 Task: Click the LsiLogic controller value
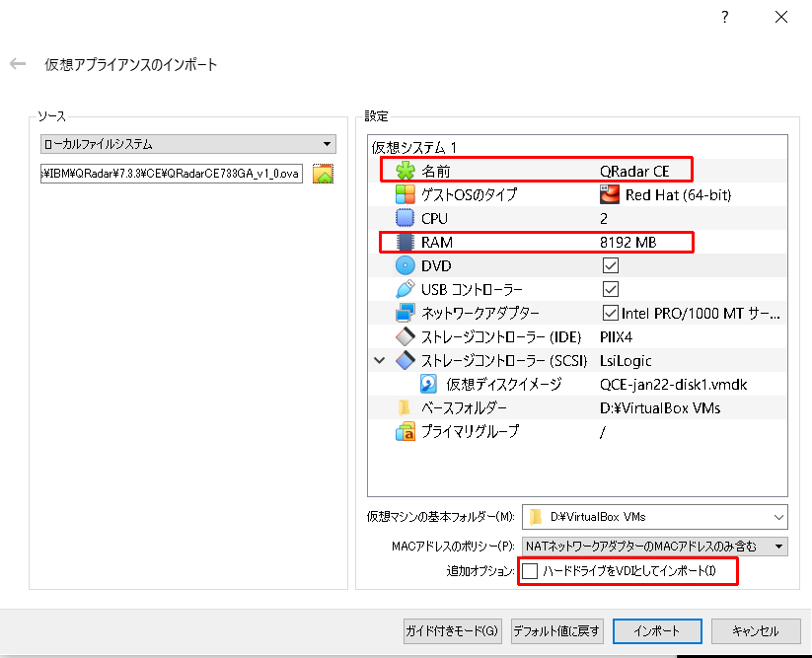click(626, 360)
